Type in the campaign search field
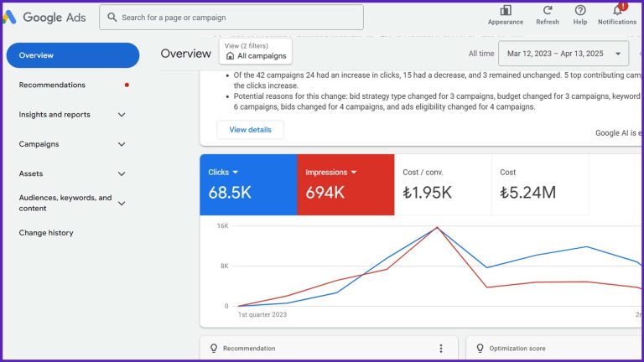This screenshot has width=644, height=362. point(239,18)
